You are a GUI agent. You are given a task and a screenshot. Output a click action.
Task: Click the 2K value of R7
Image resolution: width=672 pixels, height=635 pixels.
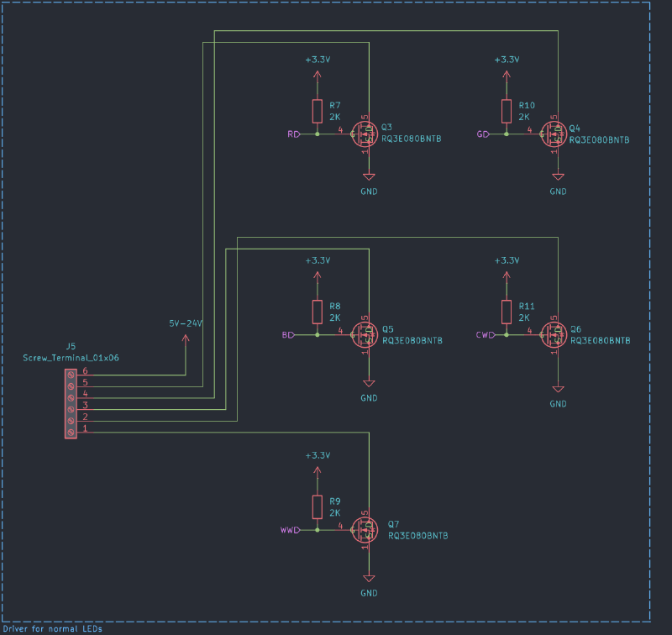pos(334,117)
